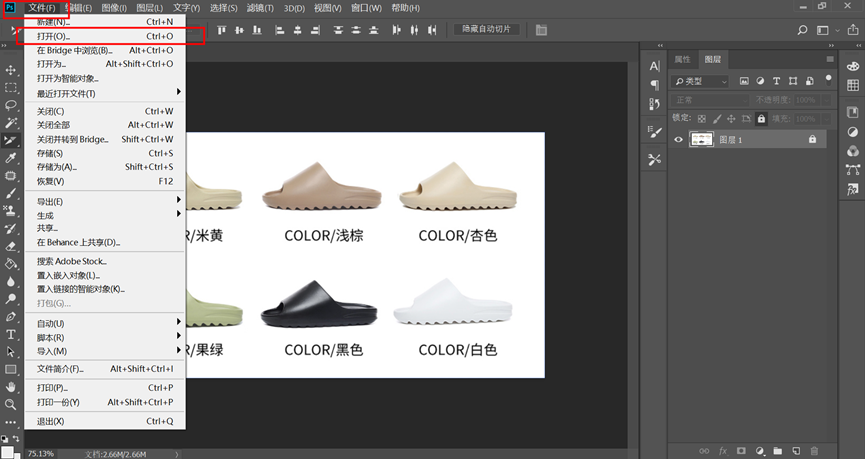Click the search icon in the options bar
Image resolution: width=865 pixels, height=459 pixels.
[x=802, y=30]
